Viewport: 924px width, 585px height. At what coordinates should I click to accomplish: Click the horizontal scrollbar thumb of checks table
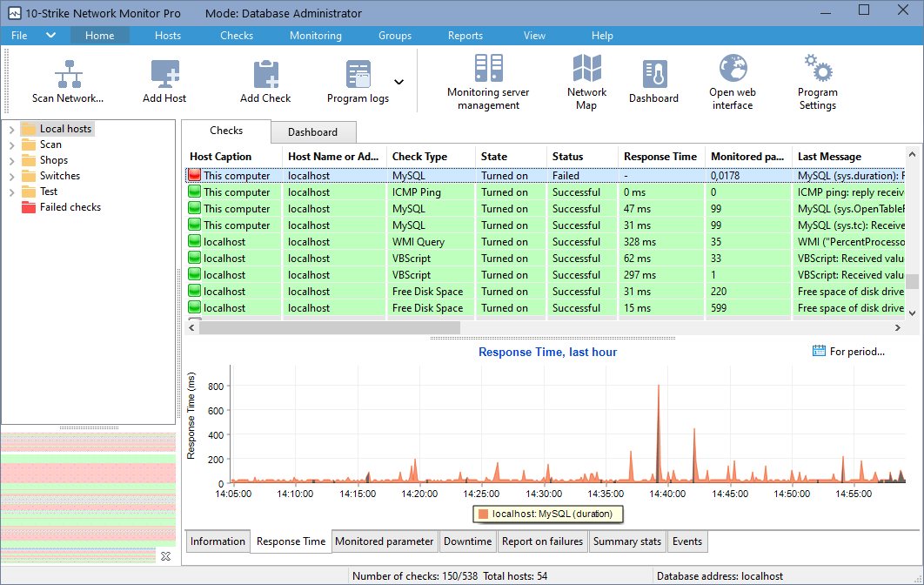click(x=330, y=327)
